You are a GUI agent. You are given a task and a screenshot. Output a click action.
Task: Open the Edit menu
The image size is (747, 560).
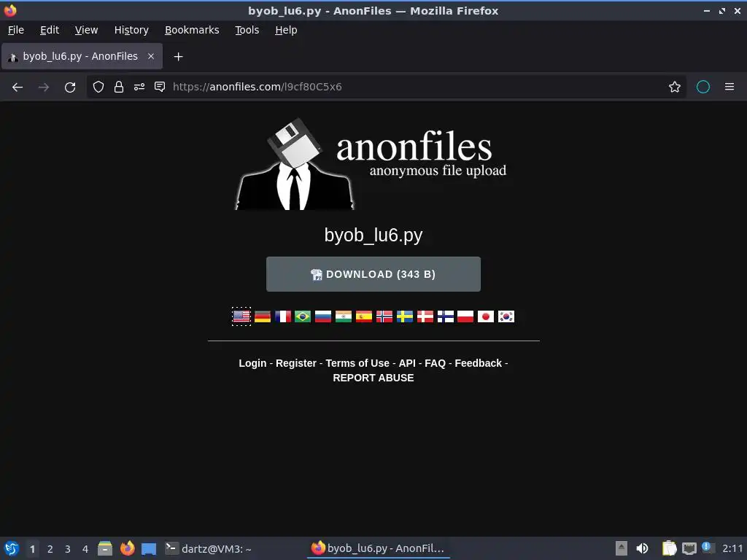point(50,30)
